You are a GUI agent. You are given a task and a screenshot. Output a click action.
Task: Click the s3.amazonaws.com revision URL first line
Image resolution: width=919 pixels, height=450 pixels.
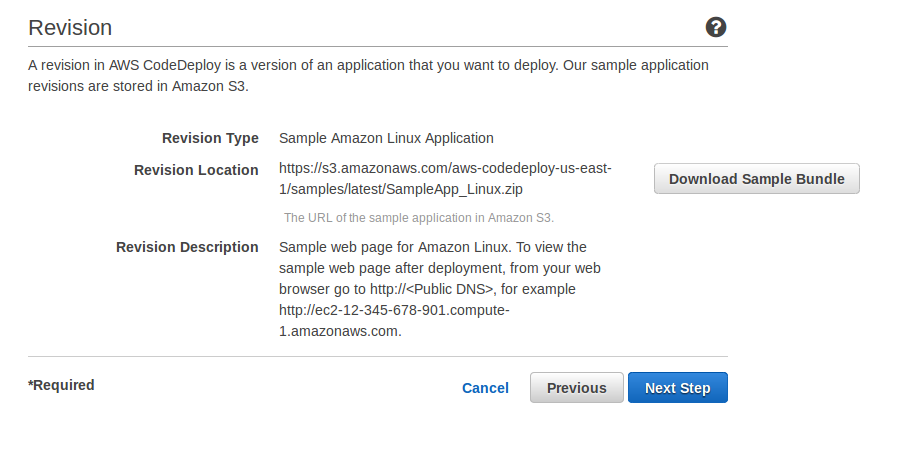pyautogui.click(x=445, y=168)
